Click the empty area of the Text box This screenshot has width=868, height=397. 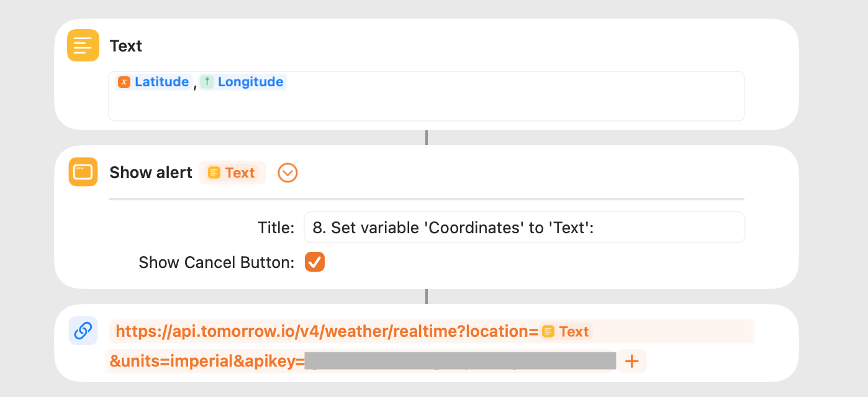[426, 105]
